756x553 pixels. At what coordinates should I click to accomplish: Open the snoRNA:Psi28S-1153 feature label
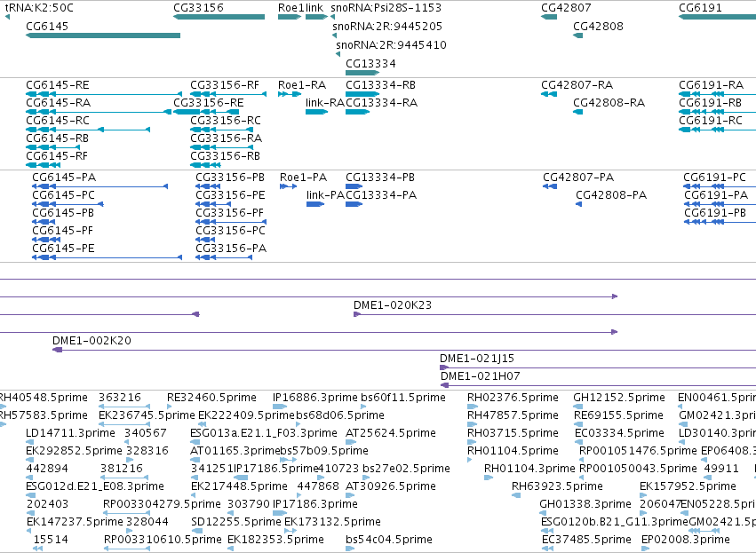click(386, 8)
